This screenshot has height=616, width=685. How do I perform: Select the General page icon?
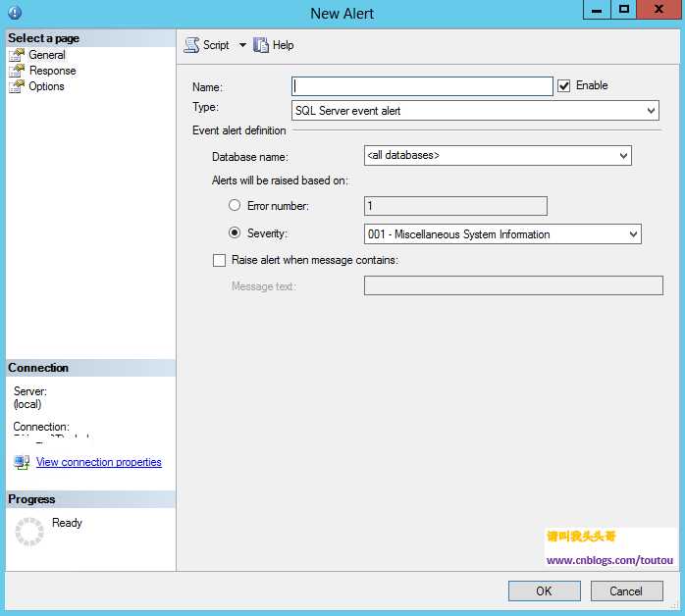coord(17,55)
